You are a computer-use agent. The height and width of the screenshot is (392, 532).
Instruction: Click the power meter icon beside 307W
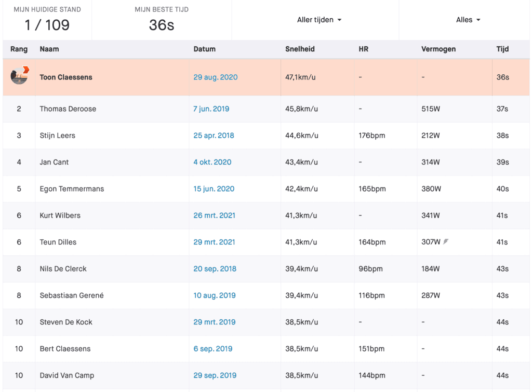tap(446, 241)
